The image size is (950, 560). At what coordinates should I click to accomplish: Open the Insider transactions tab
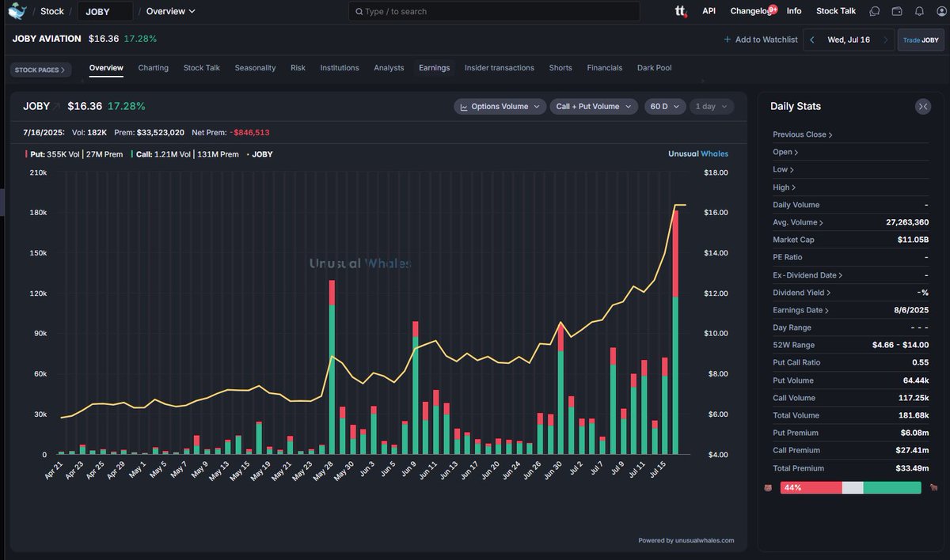[x=500, y=68]
